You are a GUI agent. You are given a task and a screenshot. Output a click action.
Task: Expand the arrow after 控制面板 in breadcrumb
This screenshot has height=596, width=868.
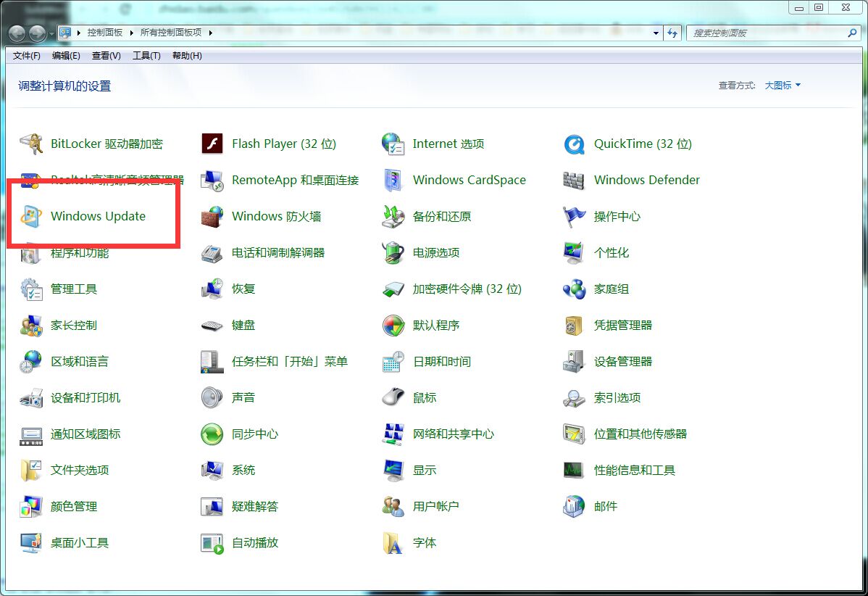pos(132,33)
